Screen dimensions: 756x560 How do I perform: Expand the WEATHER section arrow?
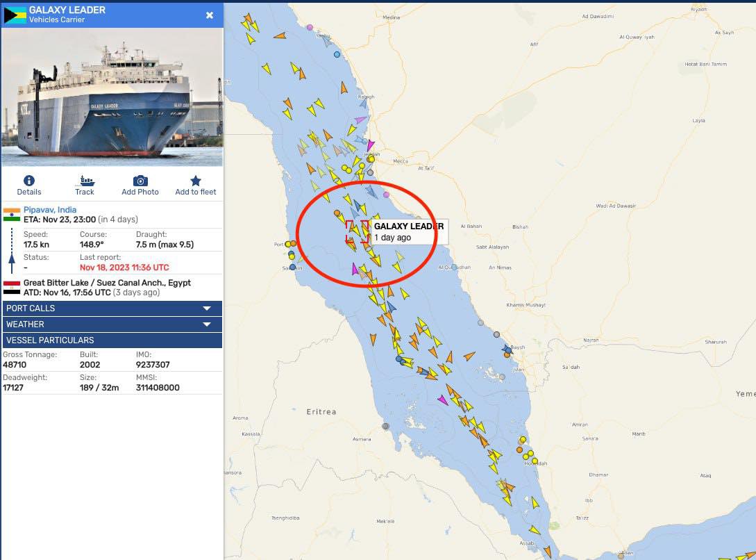click(x=207, y=324)
